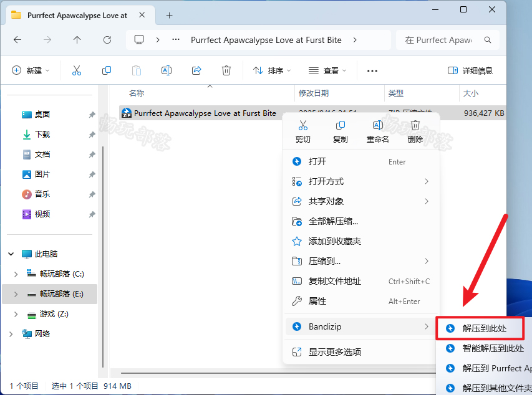
Task: Open 音乐 Music in the sidebar
Action: (42, 194)
